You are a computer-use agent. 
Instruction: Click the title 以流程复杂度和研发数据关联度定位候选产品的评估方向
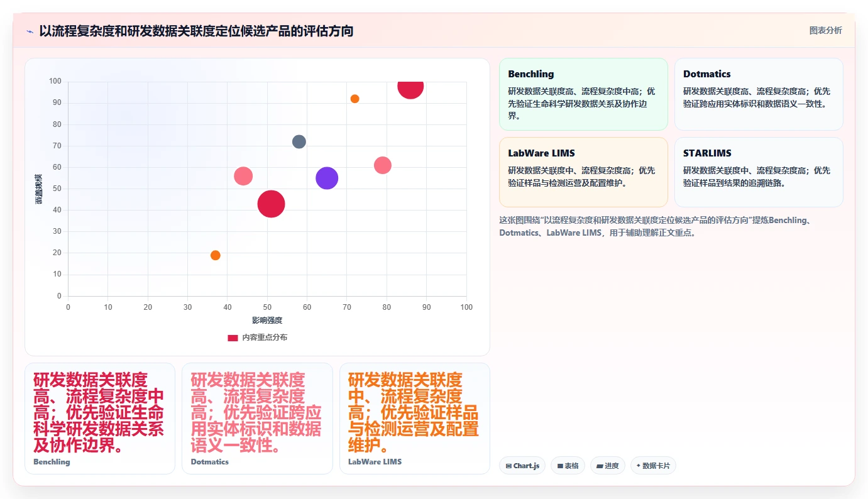[x=196, y=31]
